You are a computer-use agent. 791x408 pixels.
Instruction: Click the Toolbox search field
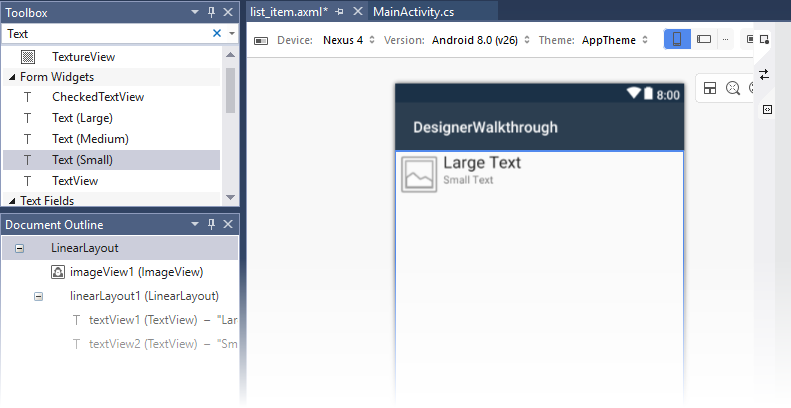point(107,34)
